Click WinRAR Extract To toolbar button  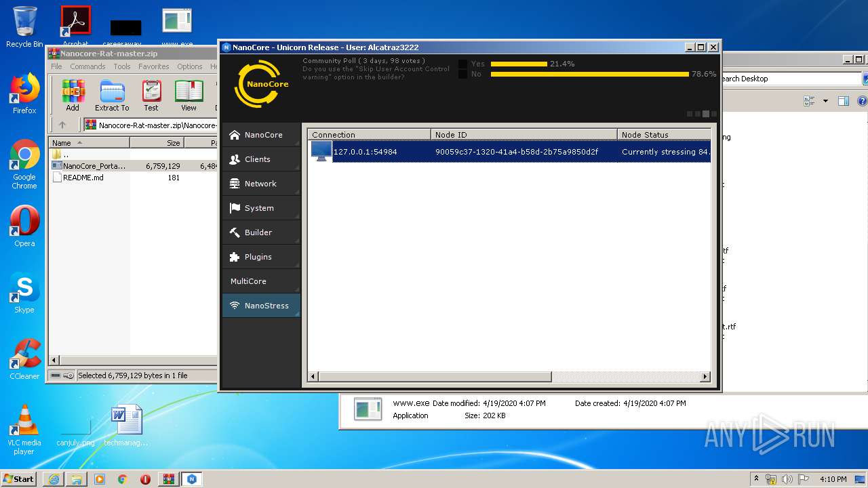click(112, 96)
